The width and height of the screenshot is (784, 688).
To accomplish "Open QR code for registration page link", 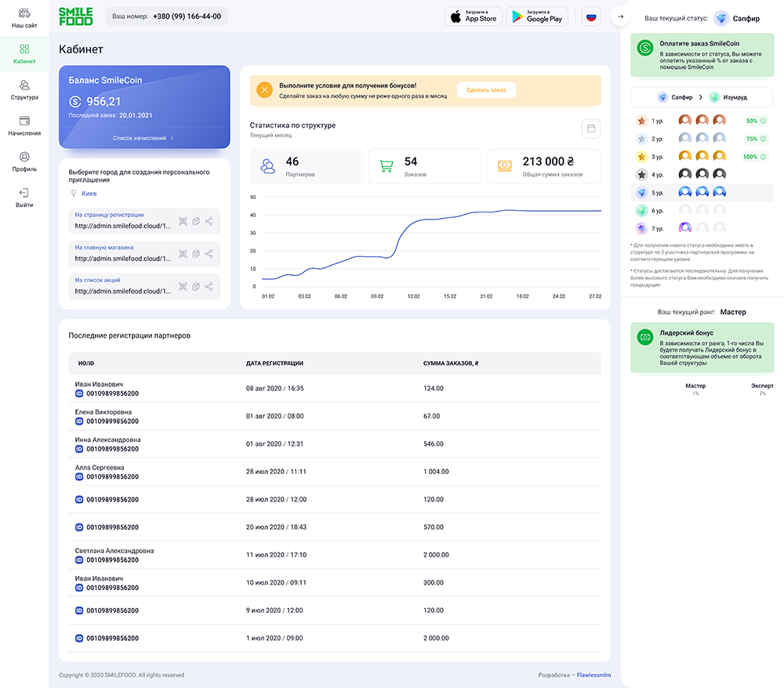I will click(183, 222).
